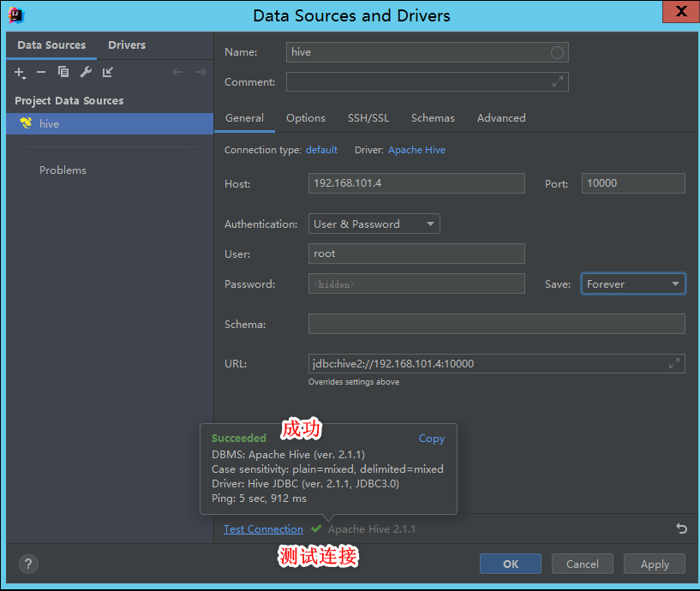Image resolution: width=700 pixels, height=591 pixels.
Task: Click the default connection type link
Action: click(321, 150)
